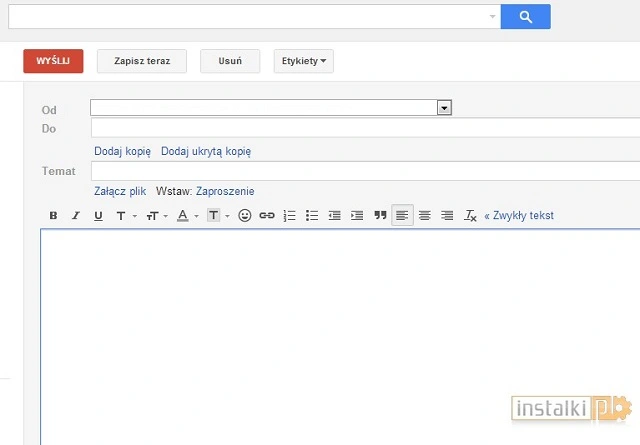Open the Etykiety labels dropdown
Screen dimensions: 640x445
304,61
